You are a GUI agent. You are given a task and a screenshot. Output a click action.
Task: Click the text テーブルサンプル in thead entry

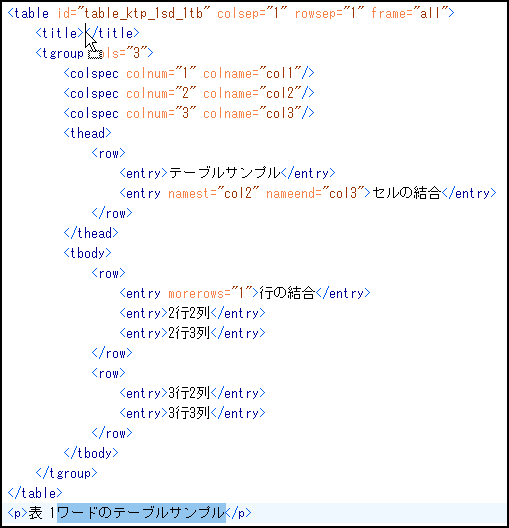coord(225,173)
